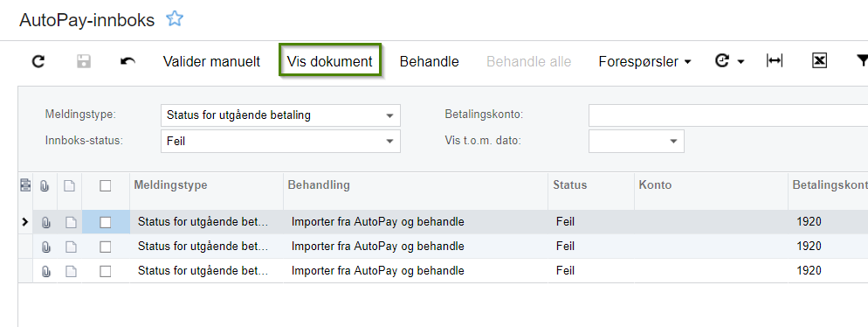
Task: Click 1920 account value in third row
Action: click(x=809, y=270)
